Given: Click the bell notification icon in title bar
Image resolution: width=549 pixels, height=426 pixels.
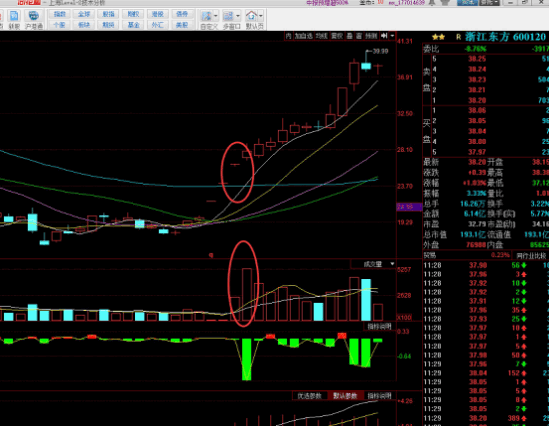Looking at the screenshot, I should (x=432, y=3).
